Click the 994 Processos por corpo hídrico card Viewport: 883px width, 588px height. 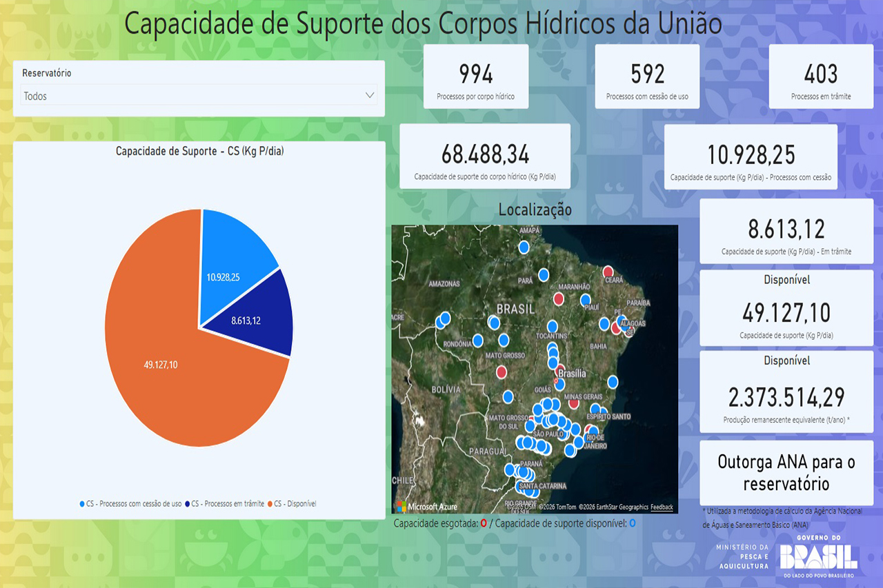(476, 77)
